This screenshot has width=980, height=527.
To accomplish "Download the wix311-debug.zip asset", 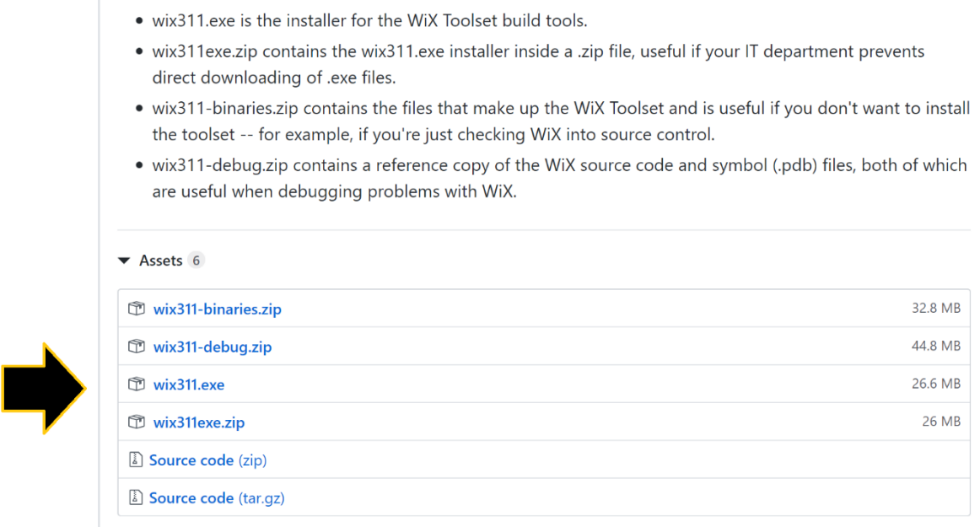I will (212, 347).
